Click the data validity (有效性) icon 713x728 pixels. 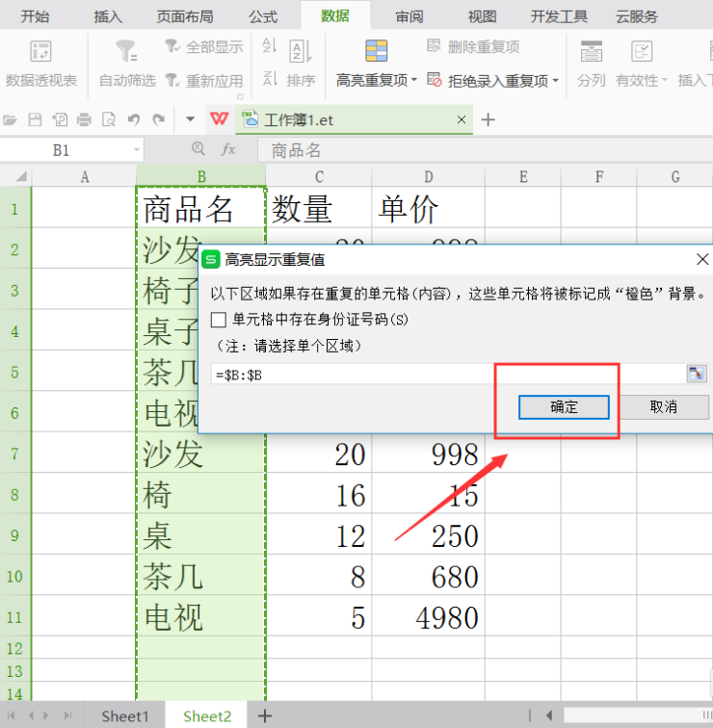pos(642,51)
